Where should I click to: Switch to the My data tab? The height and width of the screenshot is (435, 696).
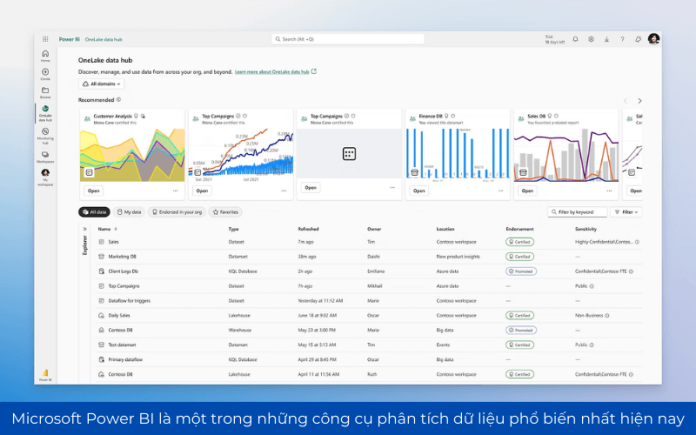[x=130, y=212]
